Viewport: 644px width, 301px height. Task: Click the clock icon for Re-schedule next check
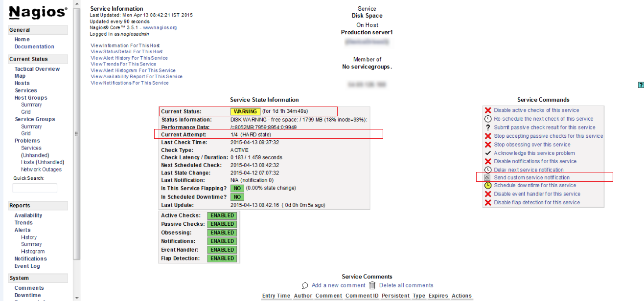pos(487,119)
